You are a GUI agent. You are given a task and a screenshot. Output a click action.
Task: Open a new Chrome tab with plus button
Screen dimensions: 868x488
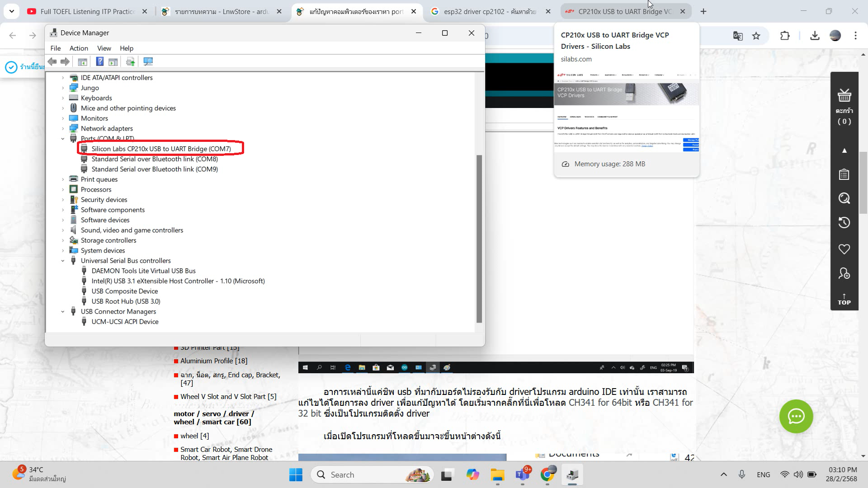(703, 11)
